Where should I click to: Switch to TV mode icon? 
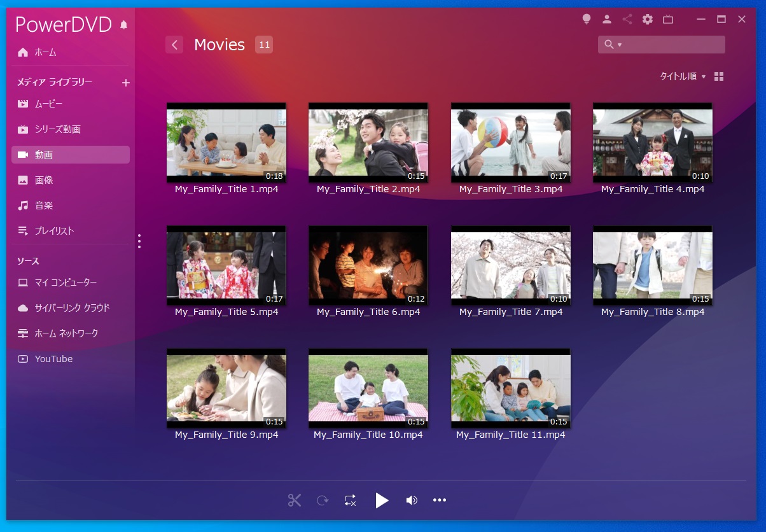coord(668,19)
